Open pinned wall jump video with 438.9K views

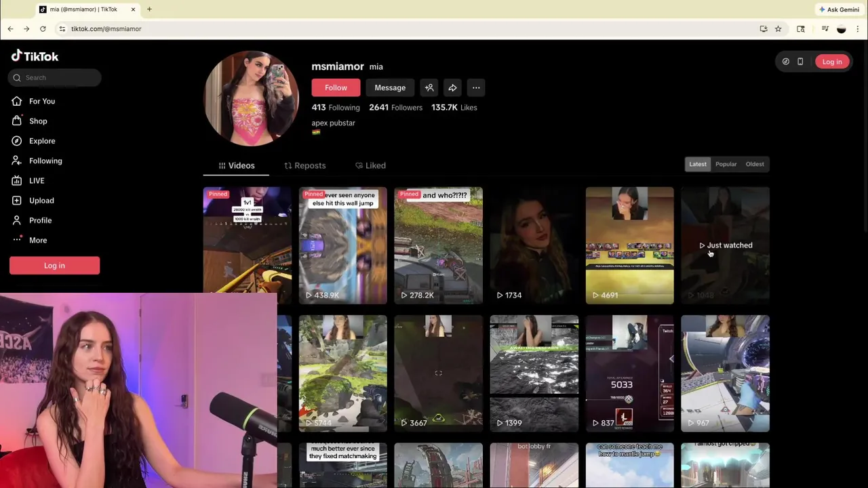tap(343, 245)
